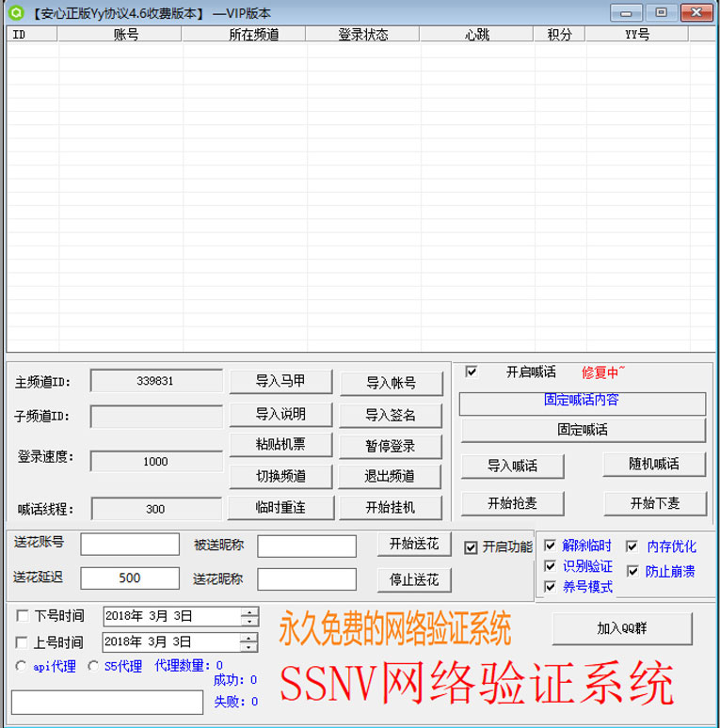Choose the S5代理 radio option
This screenshot has height=728, width=720.
point(93,666)
